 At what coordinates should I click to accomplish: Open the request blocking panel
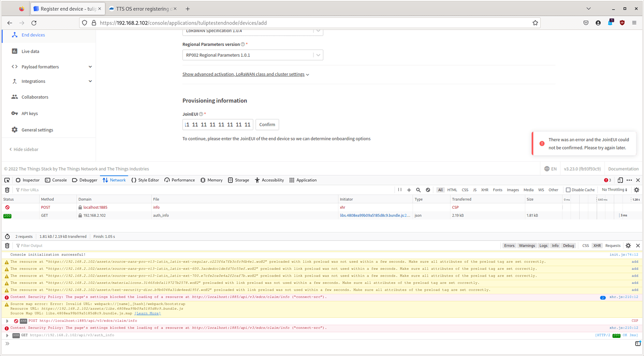click(428, 190)
